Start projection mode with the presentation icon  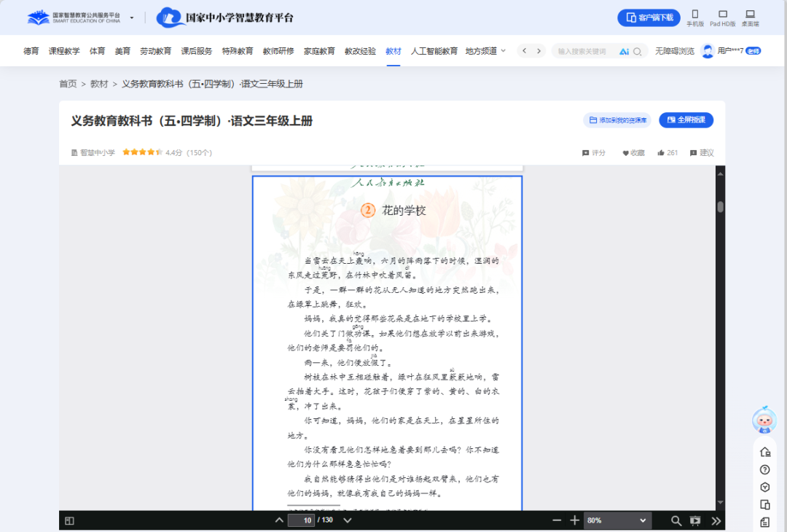tap(694, 520)
